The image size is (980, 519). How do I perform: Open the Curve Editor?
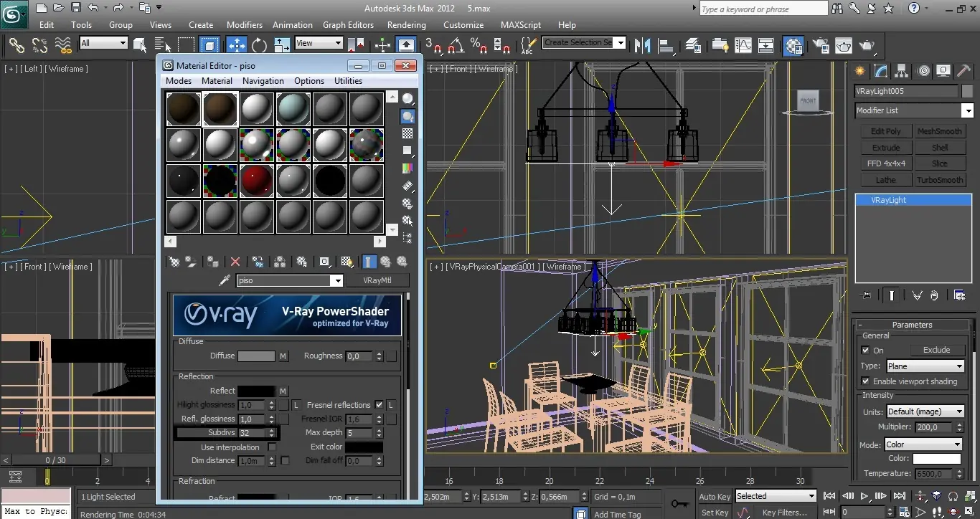(x=743, y=45)
